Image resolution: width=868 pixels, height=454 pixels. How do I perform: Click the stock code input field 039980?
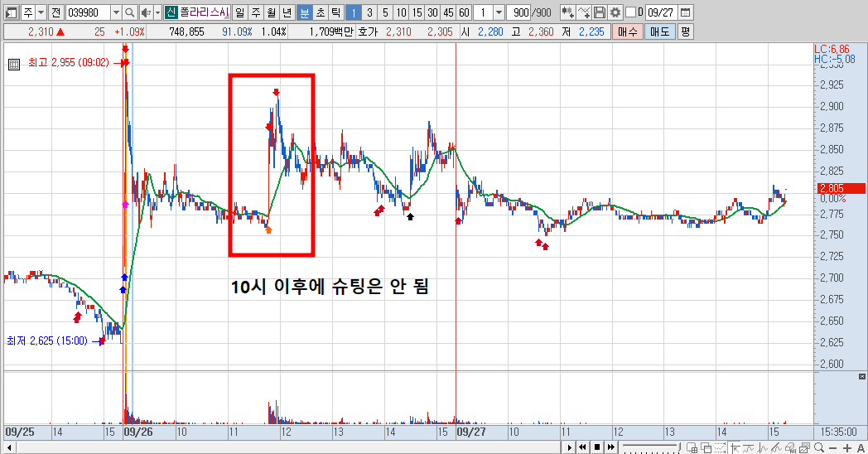pyautogui.click(x=88, y=12)
